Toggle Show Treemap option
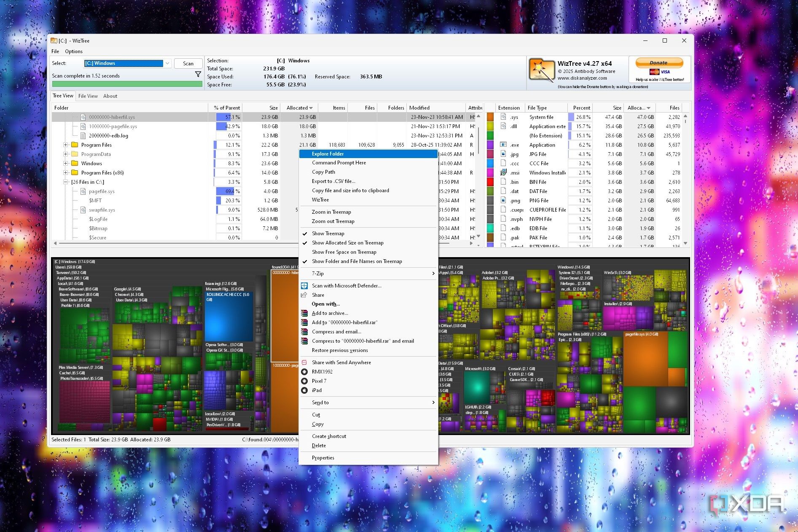 point(328,234)
